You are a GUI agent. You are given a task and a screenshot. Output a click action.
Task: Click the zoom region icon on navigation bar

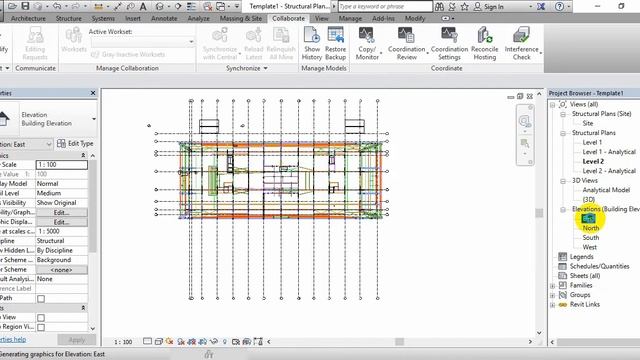pos(525,143)
